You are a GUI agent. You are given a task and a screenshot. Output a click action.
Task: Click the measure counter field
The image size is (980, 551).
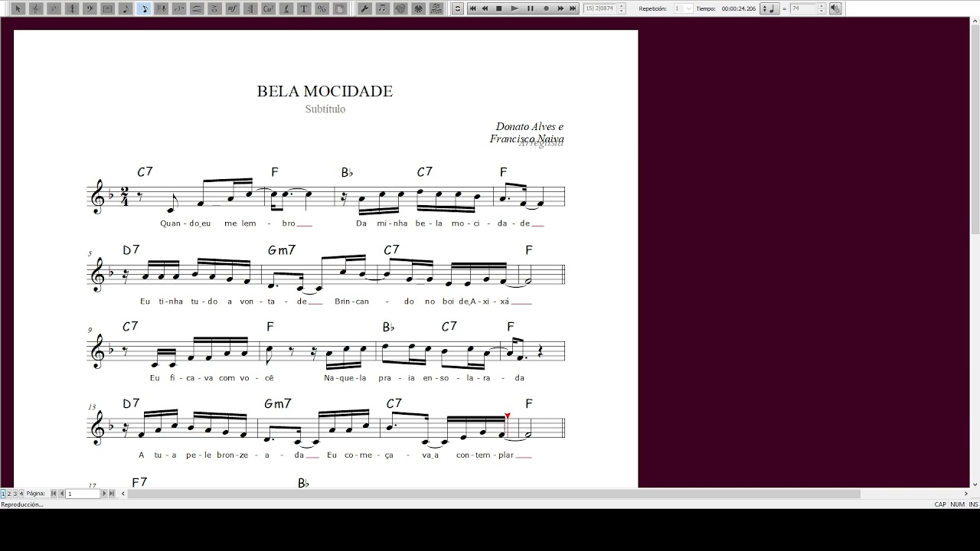[x=599, y=8]
